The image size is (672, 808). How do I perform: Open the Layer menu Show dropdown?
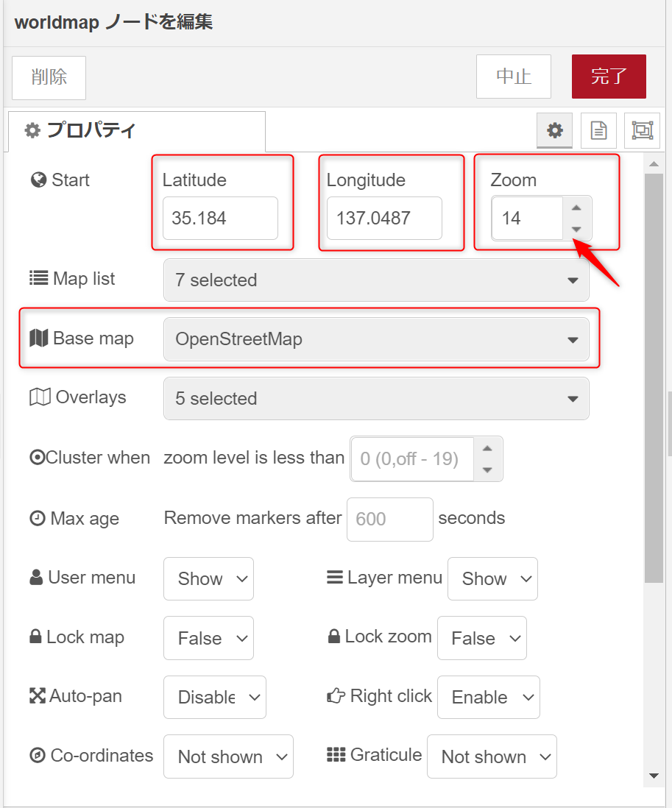492,578
